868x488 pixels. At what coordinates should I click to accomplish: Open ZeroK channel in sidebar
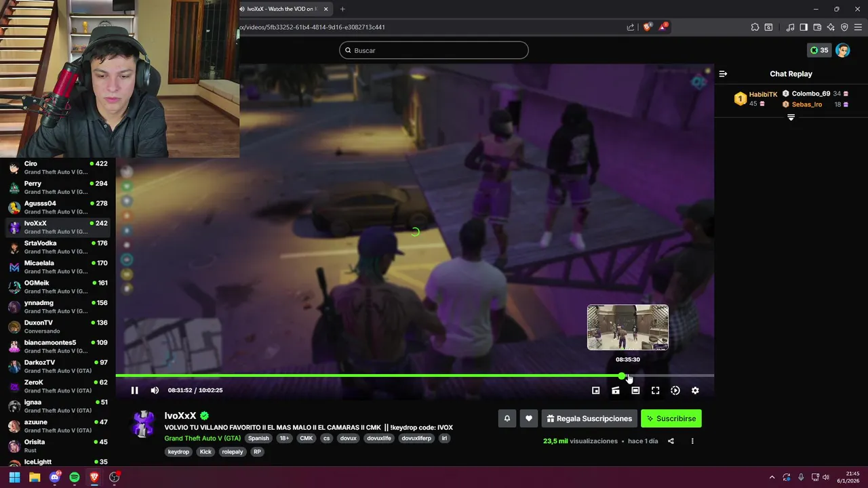58,386
